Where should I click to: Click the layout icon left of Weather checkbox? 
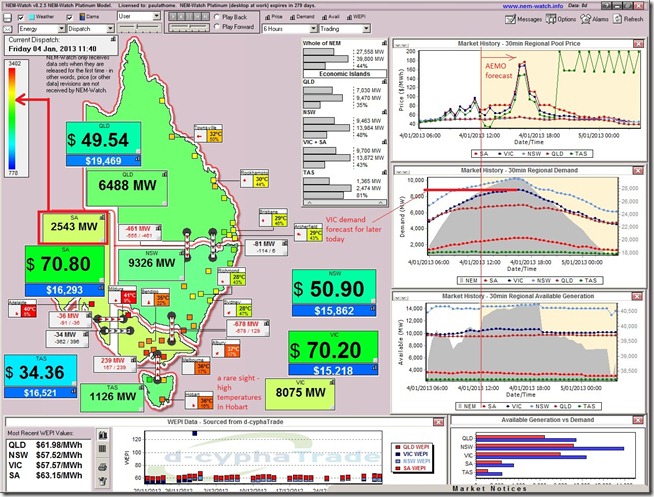click(x=8, y=18)
